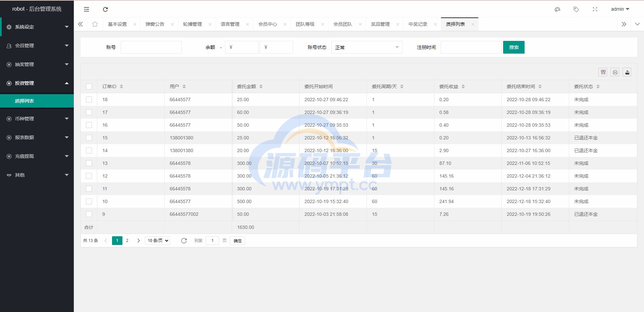Collapse 投资管理 sidebar menu
This screenshot has width=644, height=312.
37,83
